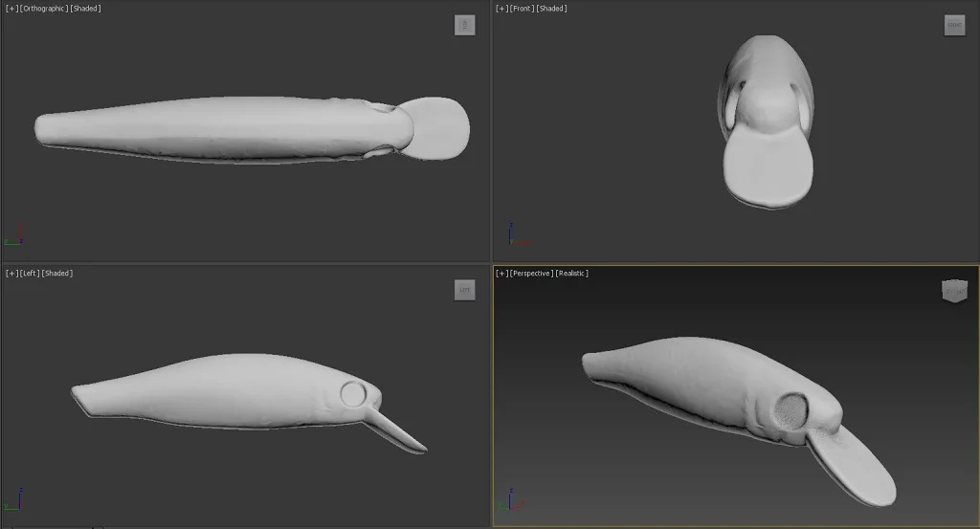
Task: Open the [+] menu of the Perspective viewport
Action: tap(501, 274)
